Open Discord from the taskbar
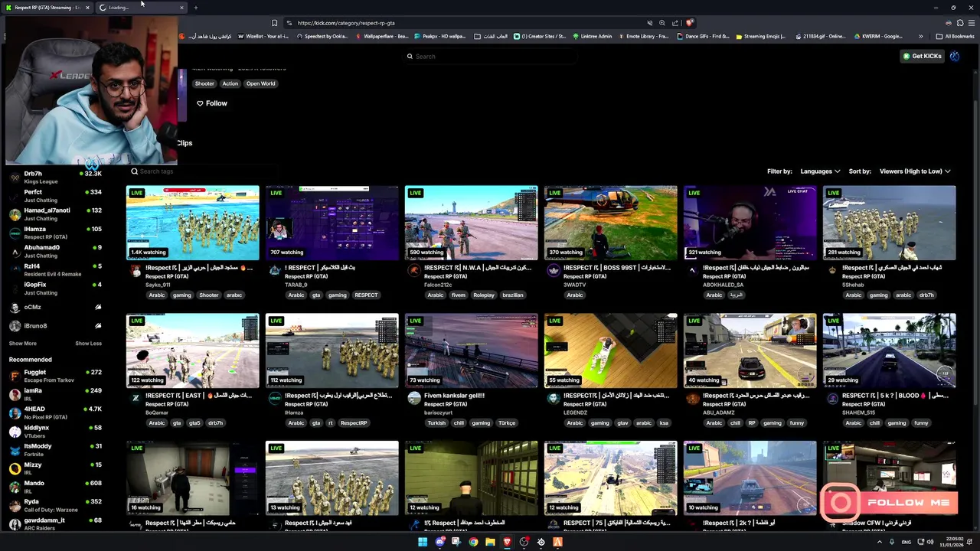This screenshot has width=980, height=551. (440, 542)
